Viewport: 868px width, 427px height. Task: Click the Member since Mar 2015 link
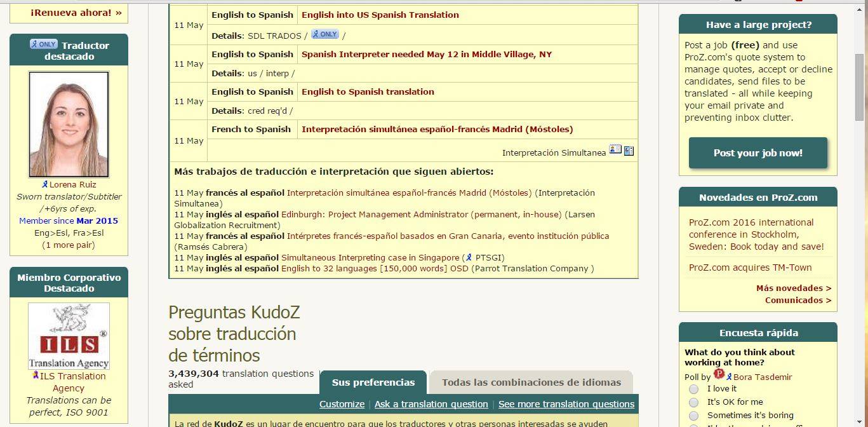tap(69, 221)
